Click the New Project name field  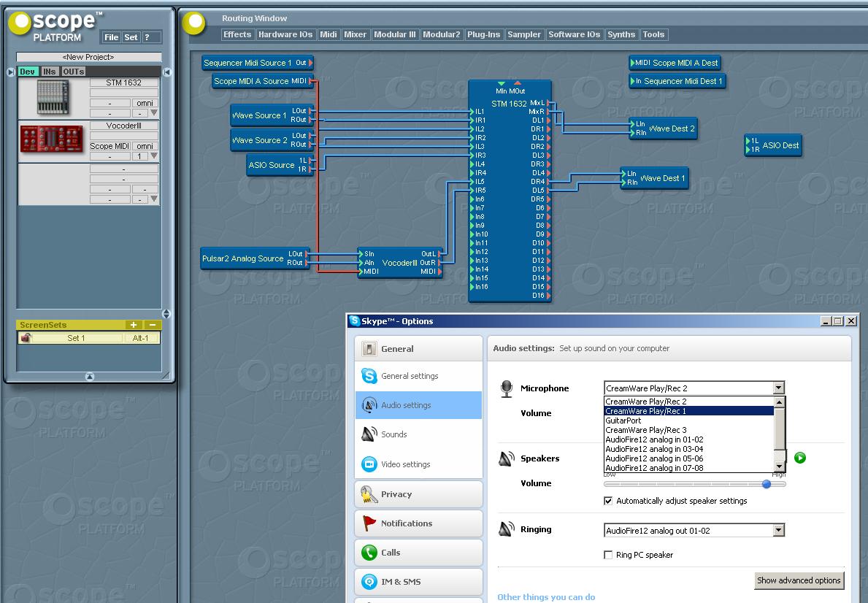(88, 57)
